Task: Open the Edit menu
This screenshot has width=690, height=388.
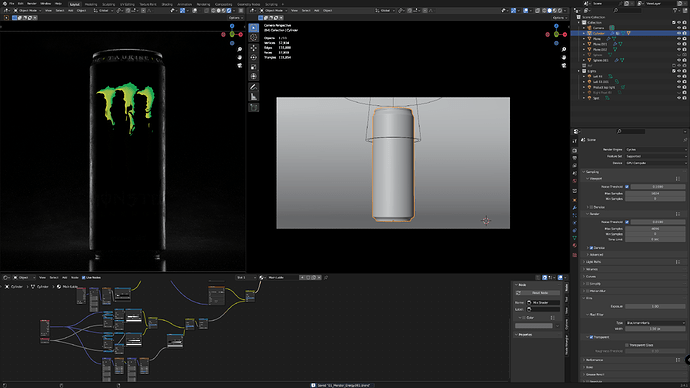Action: click(20, 4)
